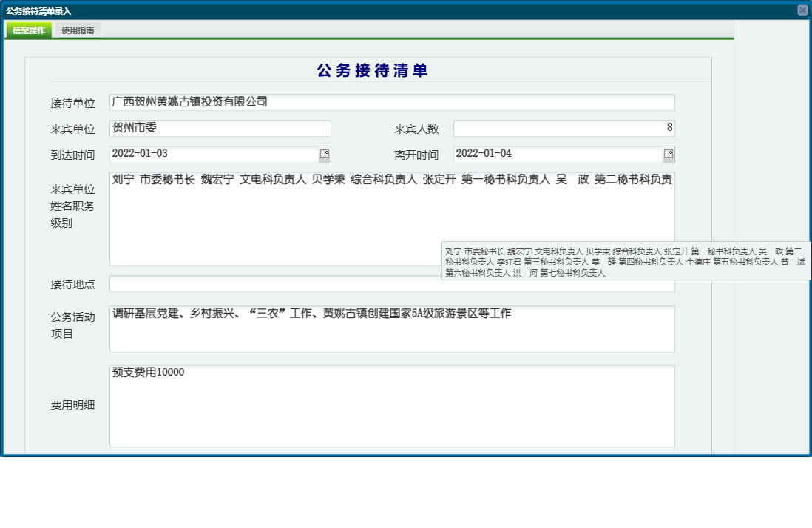
Task: Click the dialog title bar
Action: pos(296,9)
